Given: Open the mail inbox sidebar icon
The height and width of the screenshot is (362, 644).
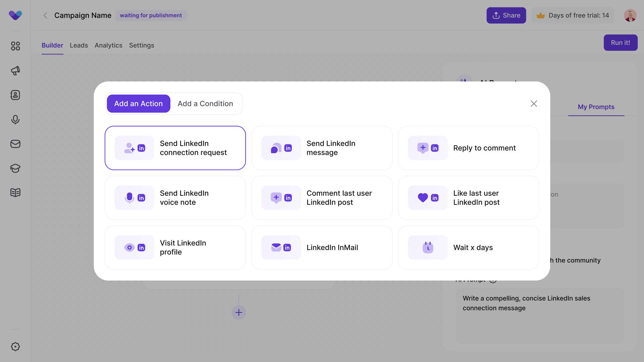Looking at the screenshot, I should 15,144.
